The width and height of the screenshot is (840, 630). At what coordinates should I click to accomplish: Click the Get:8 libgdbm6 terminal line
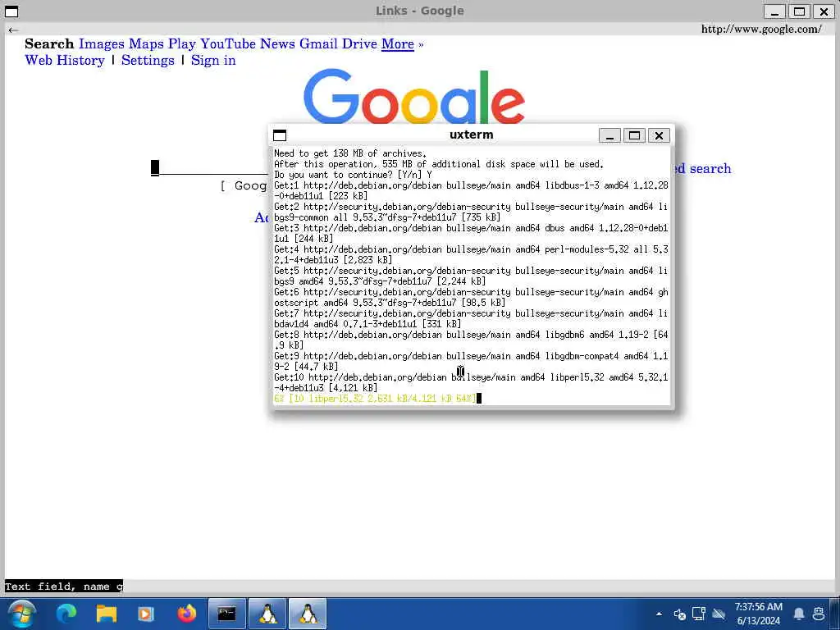pyautogui.click(x=471, y=340)
